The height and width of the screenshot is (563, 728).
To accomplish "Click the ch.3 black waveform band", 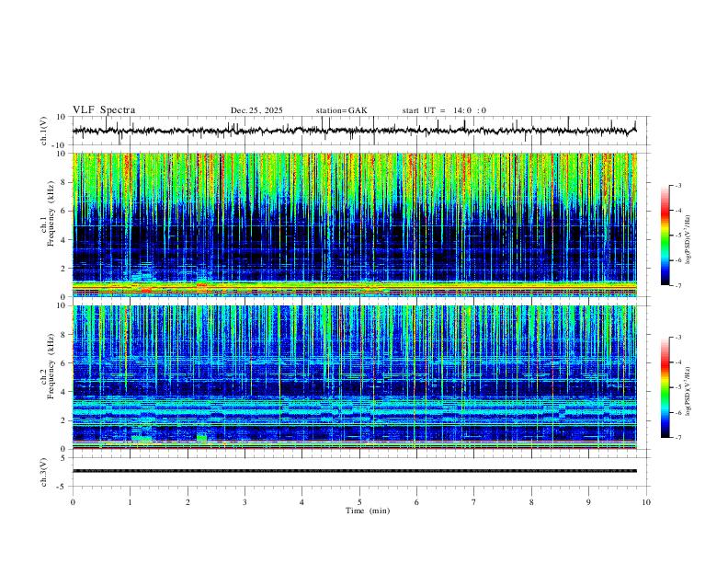I will click(354, 471).
